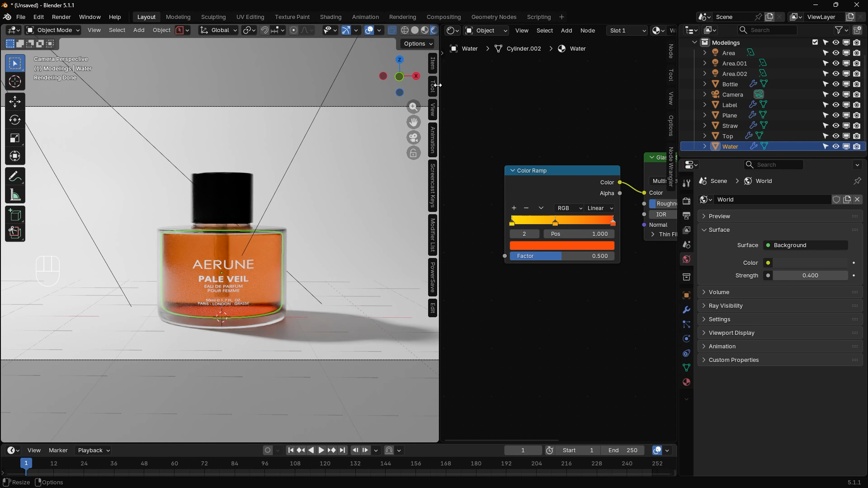Open the Physics properties tab
Screen dimensions: 868x488
coord(686,338)
